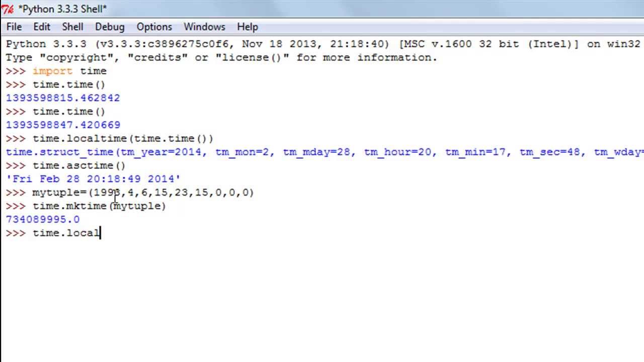
Task: Click the Python 3.3.3 version banner line
Action: click(x=323, y=44)
